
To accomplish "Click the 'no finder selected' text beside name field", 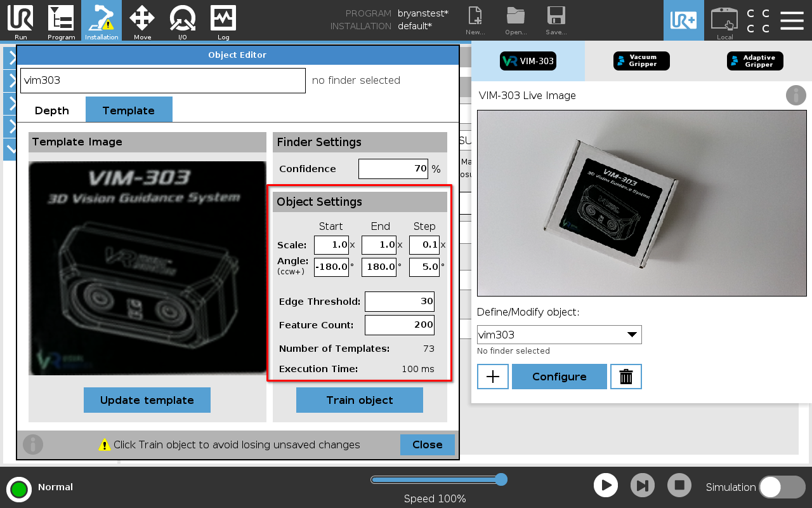I will pyautogui.click(x=356, y=81).
